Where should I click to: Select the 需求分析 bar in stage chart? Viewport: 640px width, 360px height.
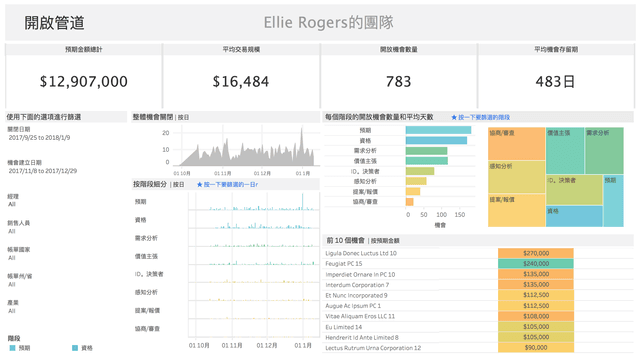tap(427, 151)
